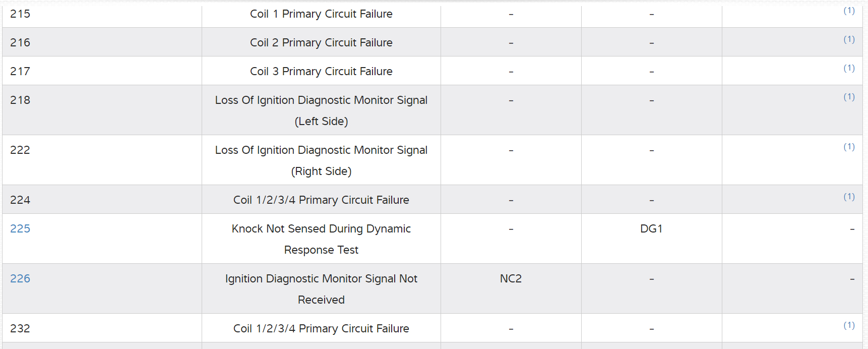Image resolution: width=868 pixels, height=349 pixels.
Task: Click Coil 3 Primary Circuit Failure description
Action: click(x=321, y=72)
